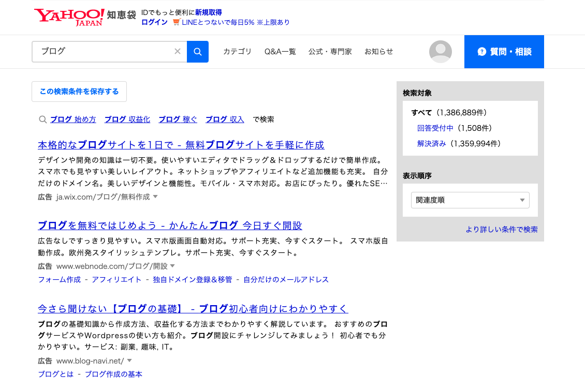Open the お知らせ page
This screenshot has width=585, height=392.
[378, 52]
